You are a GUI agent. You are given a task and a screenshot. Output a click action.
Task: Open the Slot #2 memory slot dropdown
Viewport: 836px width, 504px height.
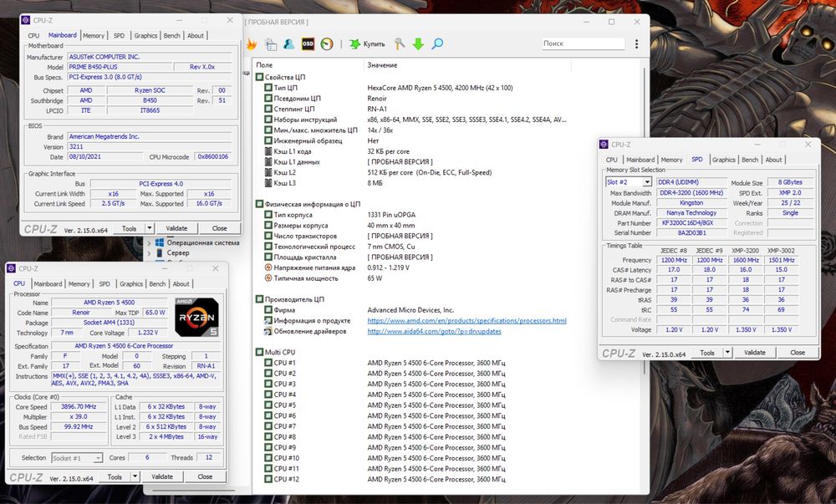(647, 182)
